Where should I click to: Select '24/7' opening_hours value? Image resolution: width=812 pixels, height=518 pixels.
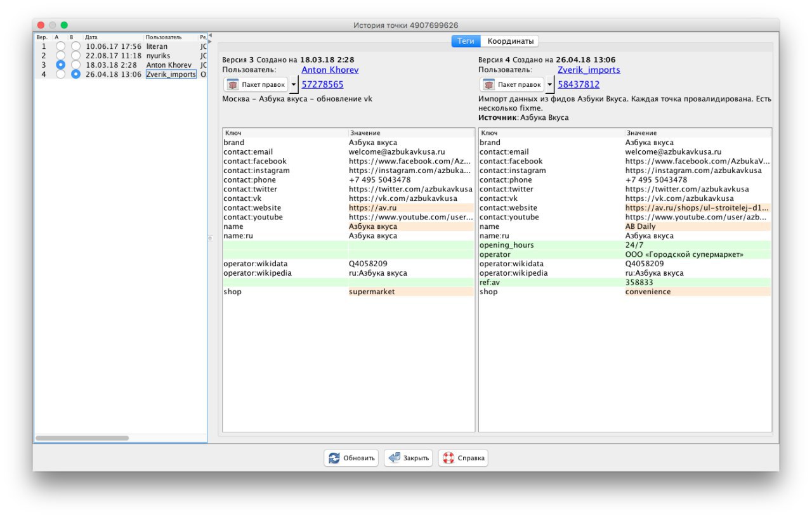(698, 245)
